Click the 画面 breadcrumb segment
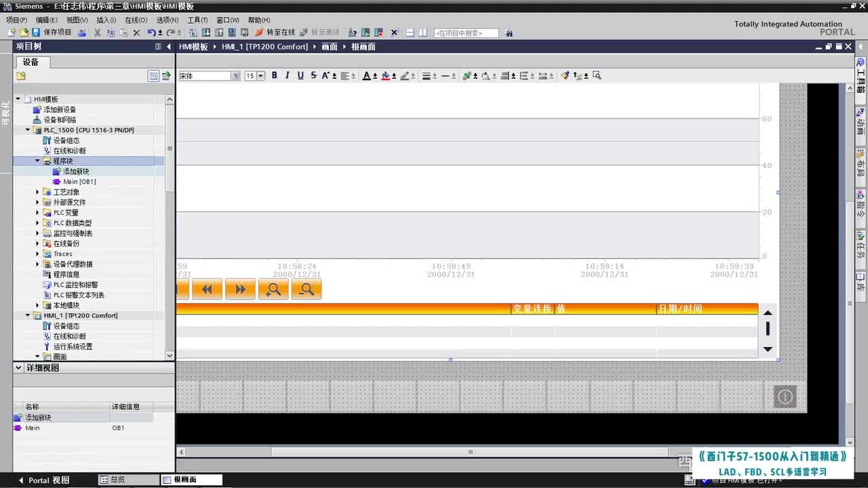The image size is (868, 488). point(330,47)
